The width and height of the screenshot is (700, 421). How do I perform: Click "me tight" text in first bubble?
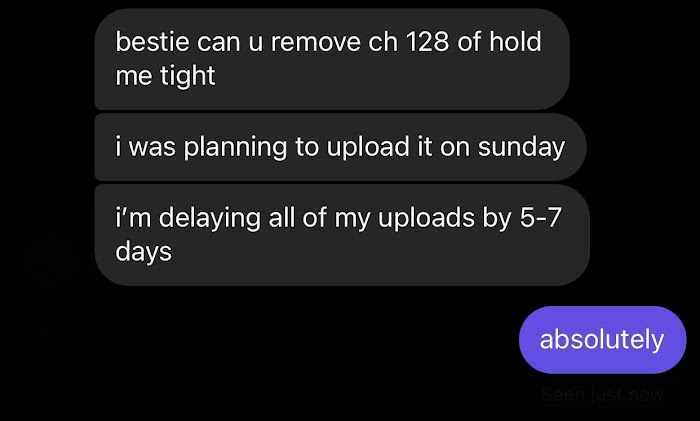pyautogui.click(x=165, y=75)
